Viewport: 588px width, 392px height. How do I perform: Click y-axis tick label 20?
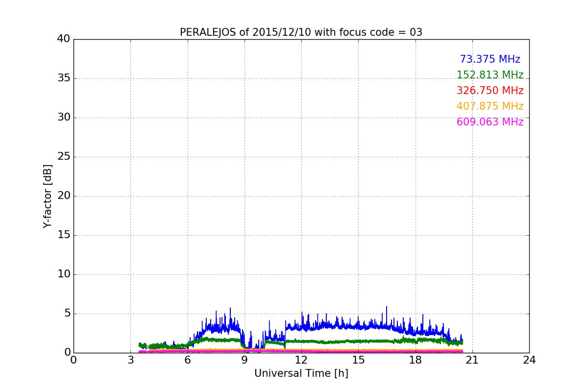(x=64, y=196)
